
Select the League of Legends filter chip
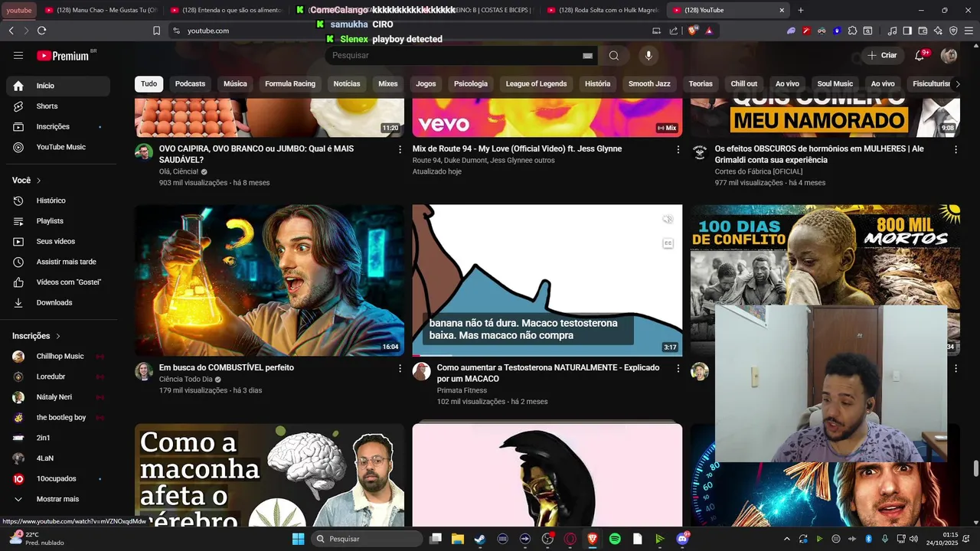(536, 84)
